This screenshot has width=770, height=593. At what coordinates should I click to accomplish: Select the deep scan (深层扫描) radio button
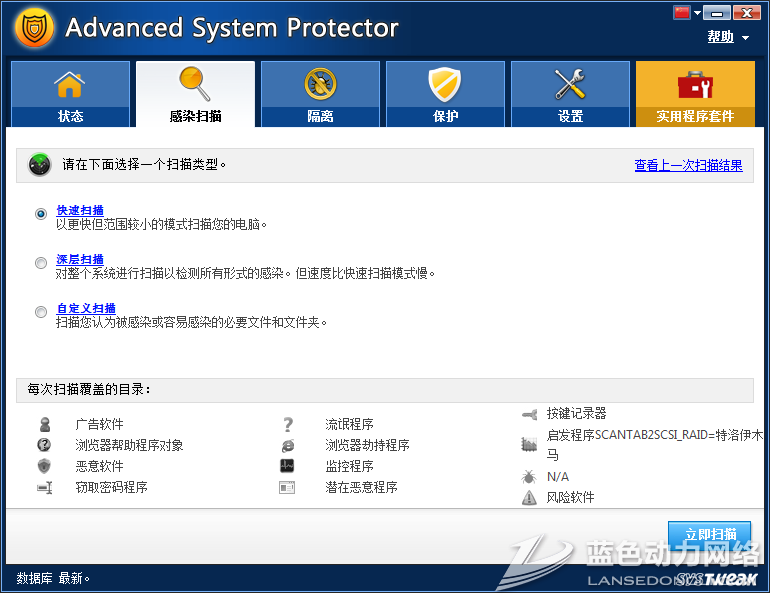pos(41,263)
